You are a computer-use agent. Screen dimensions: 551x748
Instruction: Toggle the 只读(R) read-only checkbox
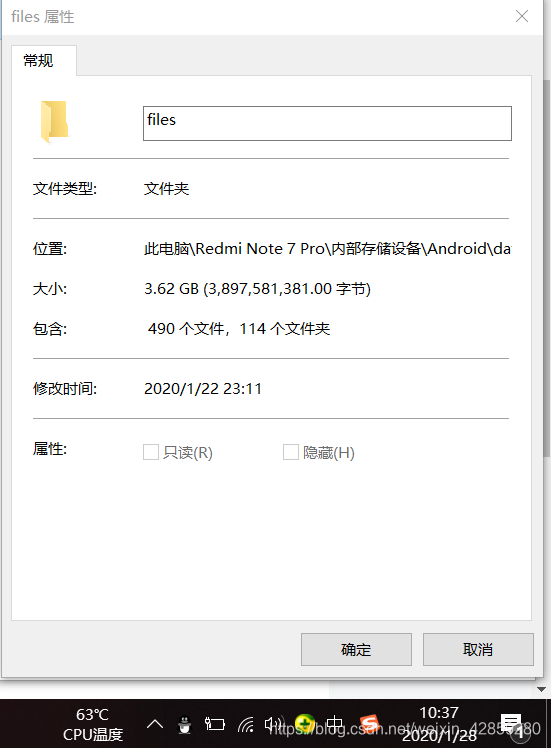click(151, 452)
